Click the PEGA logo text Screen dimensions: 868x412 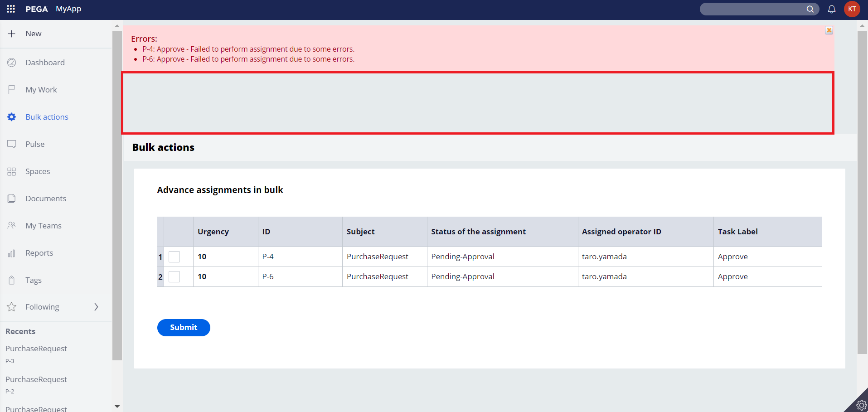(37, 9)
